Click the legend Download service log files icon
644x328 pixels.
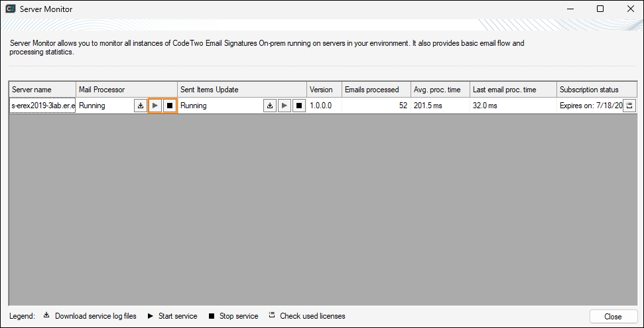46,315
